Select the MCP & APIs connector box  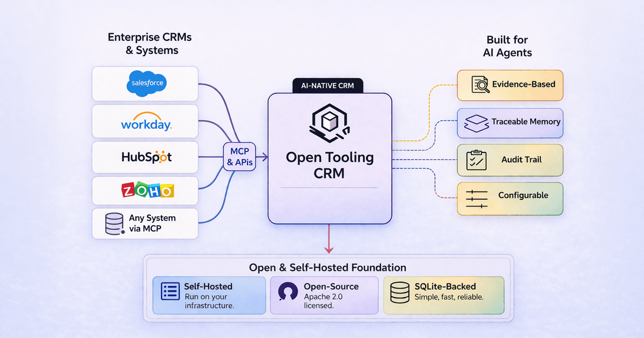[239, 156]
